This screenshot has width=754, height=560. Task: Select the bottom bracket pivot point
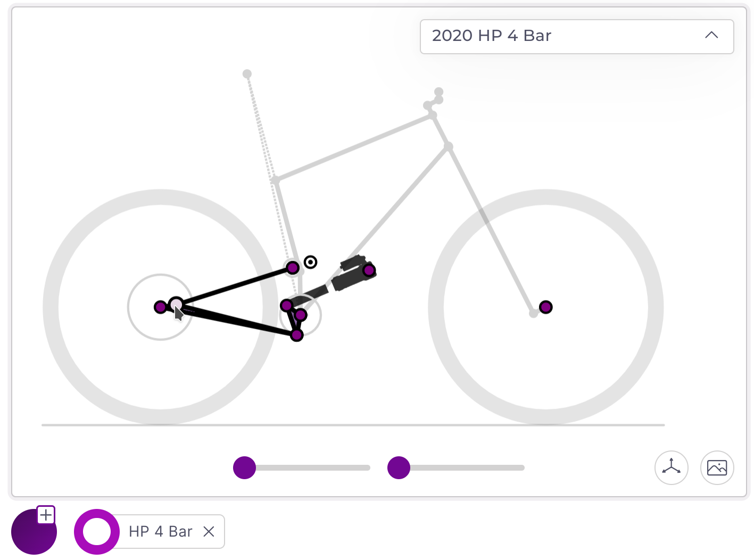(x=301, y=315)
